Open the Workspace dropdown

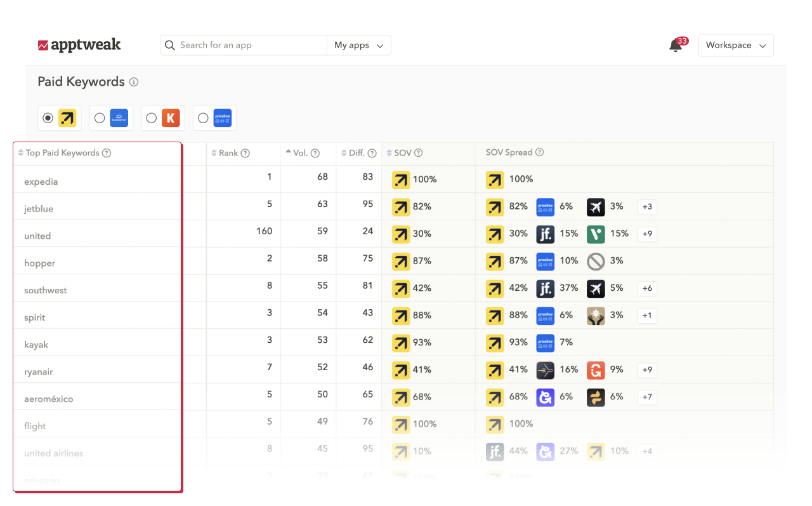click(736, 46)
